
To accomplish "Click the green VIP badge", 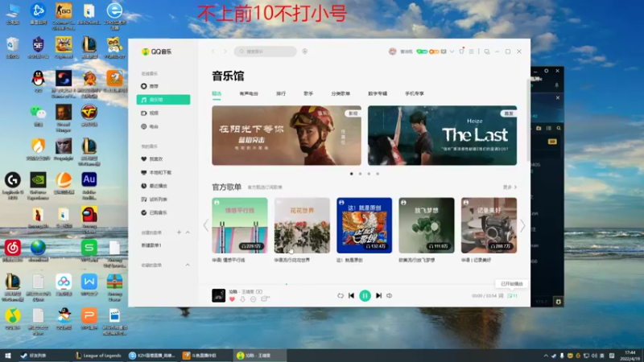I will (422, 51).
